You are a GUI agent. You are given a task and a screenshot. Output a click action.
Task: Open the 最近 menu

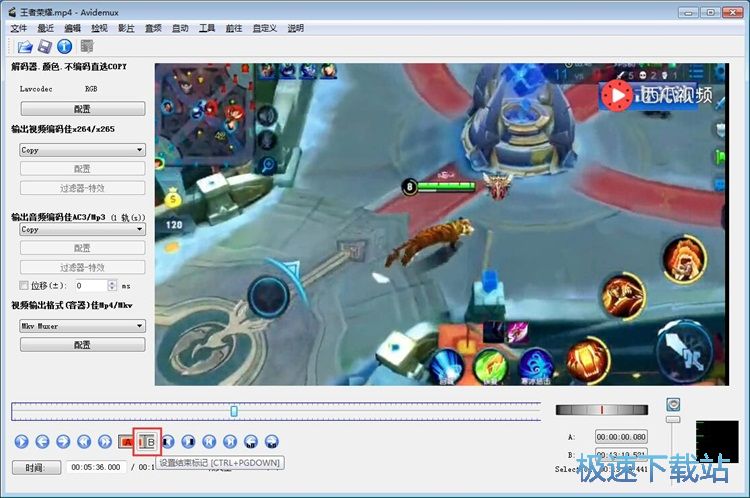pos(45,28)
